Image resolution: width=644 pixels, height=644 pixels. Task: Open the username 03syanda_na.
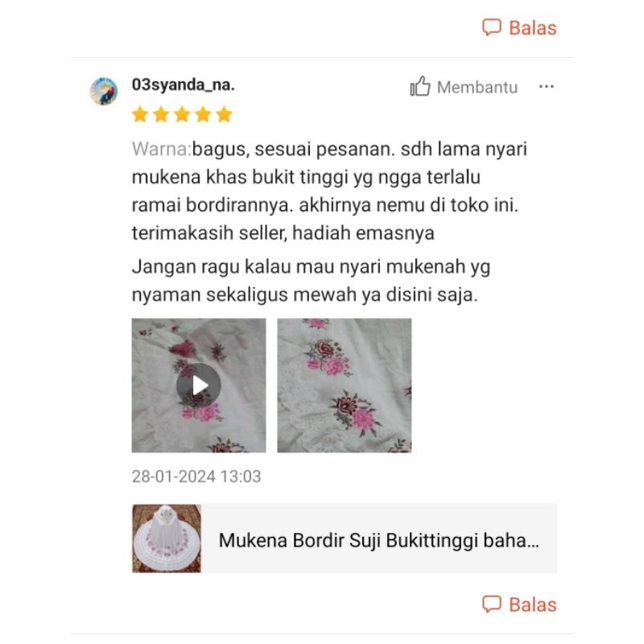click(x=184, y=85)
